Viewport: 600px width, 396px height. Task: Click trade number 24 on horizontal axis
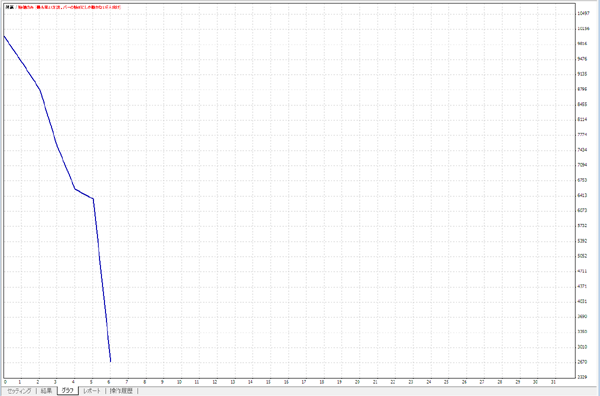coord(429,382)
